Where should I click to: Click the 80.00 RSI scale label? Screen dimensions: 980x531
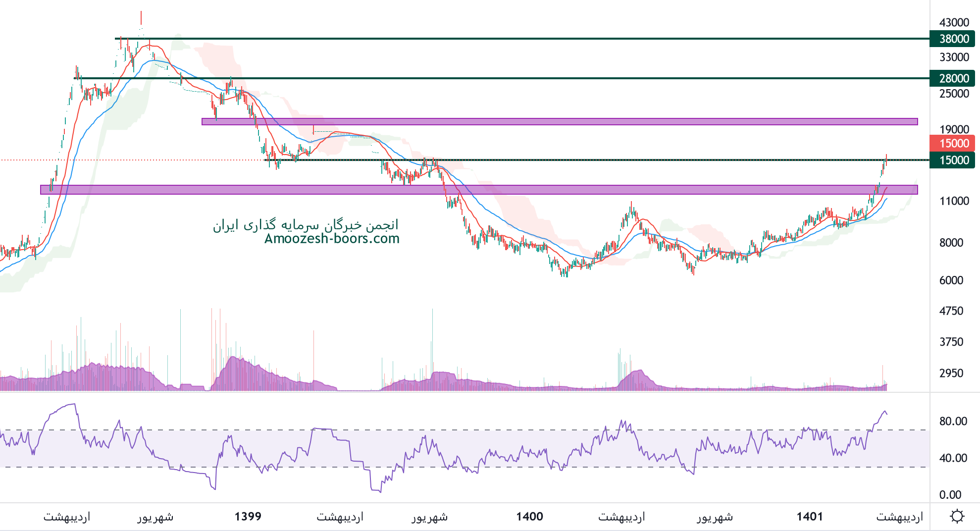[x=953, y=421]
